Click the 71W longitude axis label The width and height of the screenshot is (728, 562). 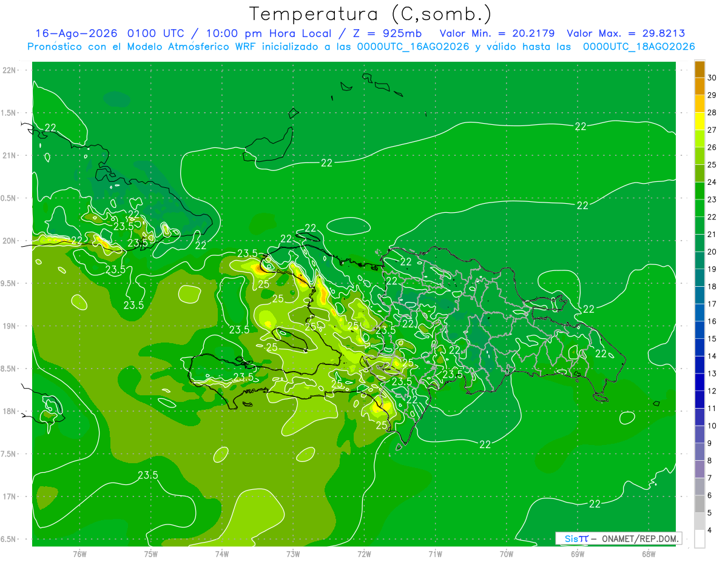point(435,554)
